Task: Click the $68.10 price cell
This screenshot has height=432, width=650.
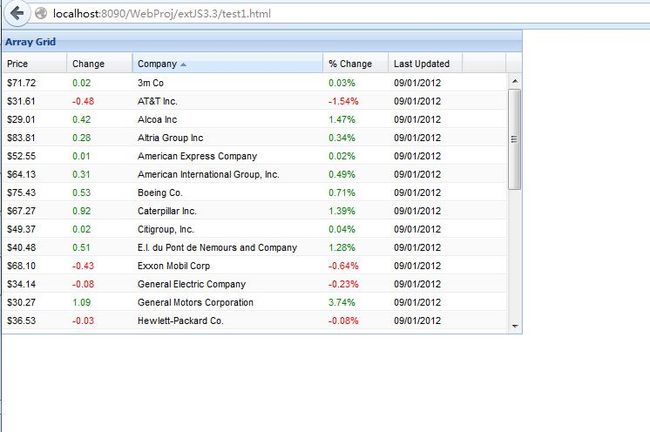Action: 22,265
